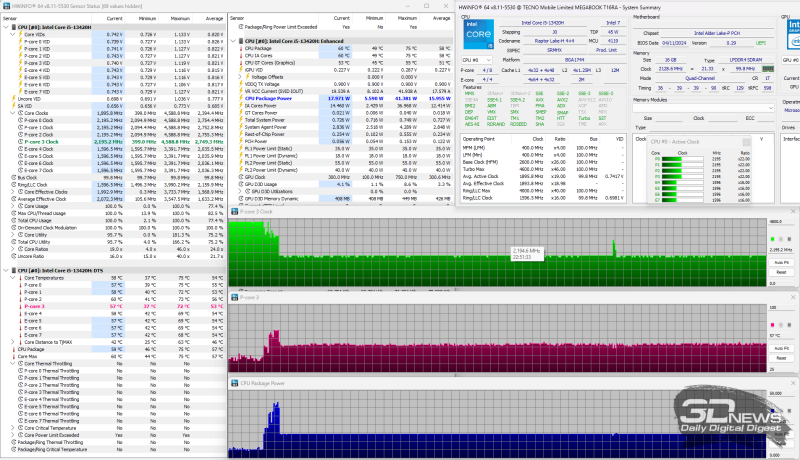Click the clock icon beside Average Effective Clock

click(11, 199)
